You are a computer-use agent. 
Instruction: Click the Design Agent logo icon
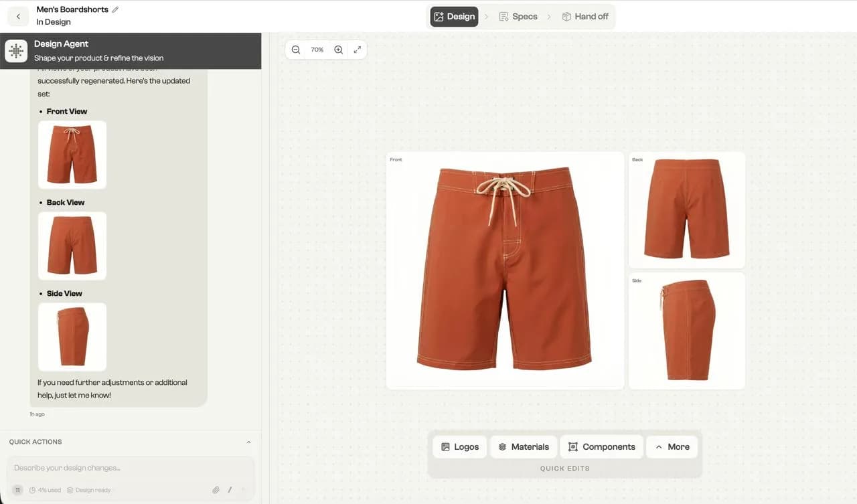[16, 51]
